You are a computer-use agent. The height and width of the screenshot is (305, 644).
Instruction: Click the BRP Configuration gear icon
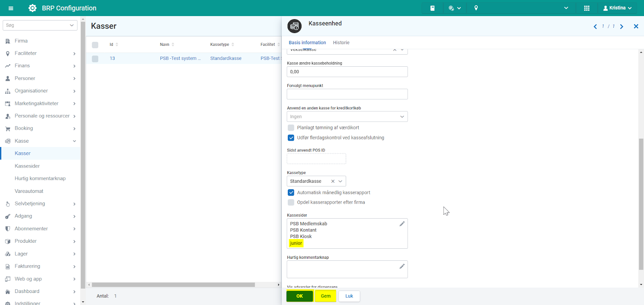[x=33, y=8]
